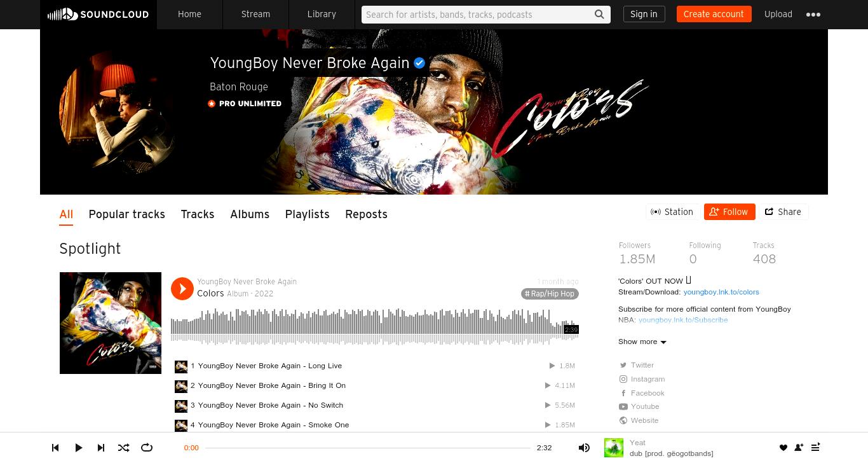Image resolution: width=868 pixels, height=463 pixels.
Task: Follow Yeat using player bar follow icon
Action: [x=799, y=448]
